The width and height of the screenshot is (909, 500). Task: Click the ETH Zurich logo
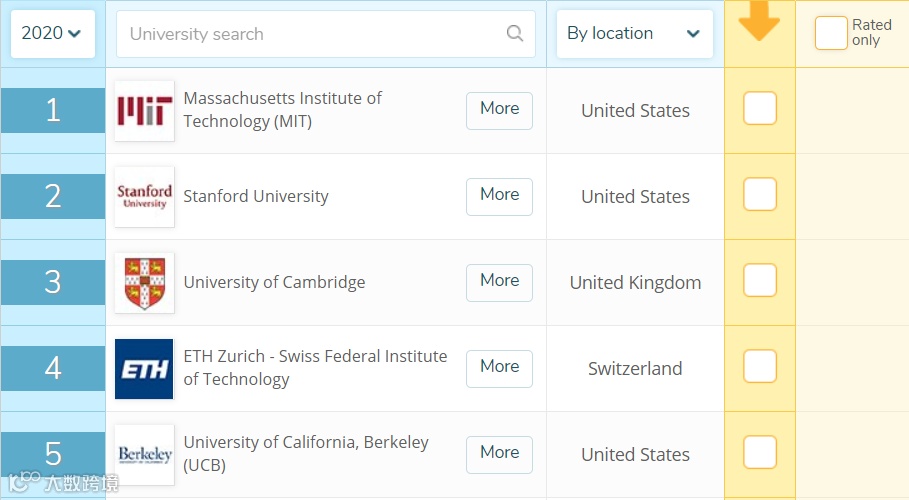[x=144, y=369]
